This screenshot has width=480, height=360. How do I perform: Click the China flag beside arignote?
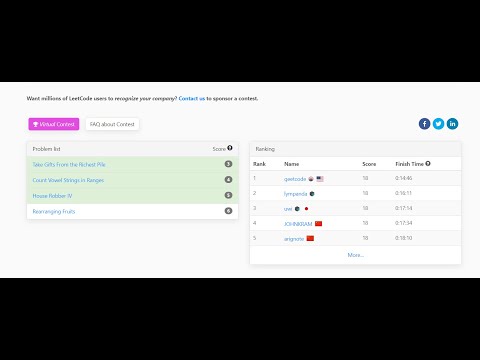click(x=310, y=238)
